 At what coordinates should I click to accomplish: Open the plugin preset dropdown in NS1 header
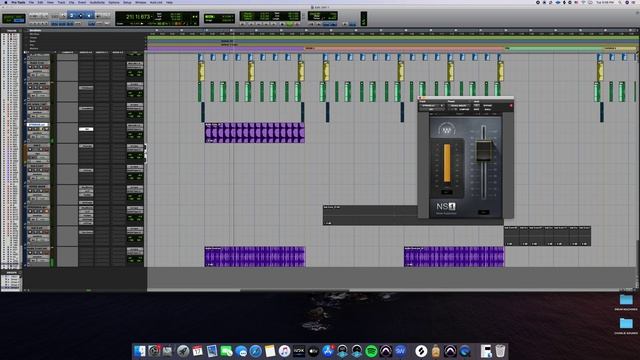pos(458,106)
